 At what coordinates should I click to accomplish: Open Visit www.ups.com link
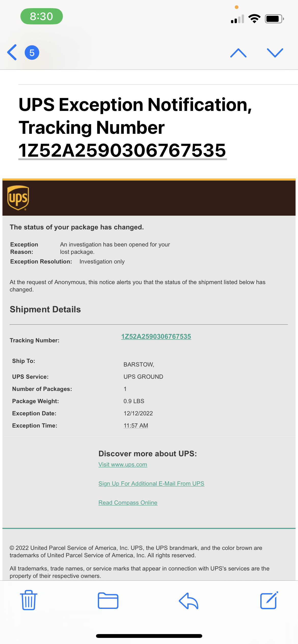tap(123, 464)
